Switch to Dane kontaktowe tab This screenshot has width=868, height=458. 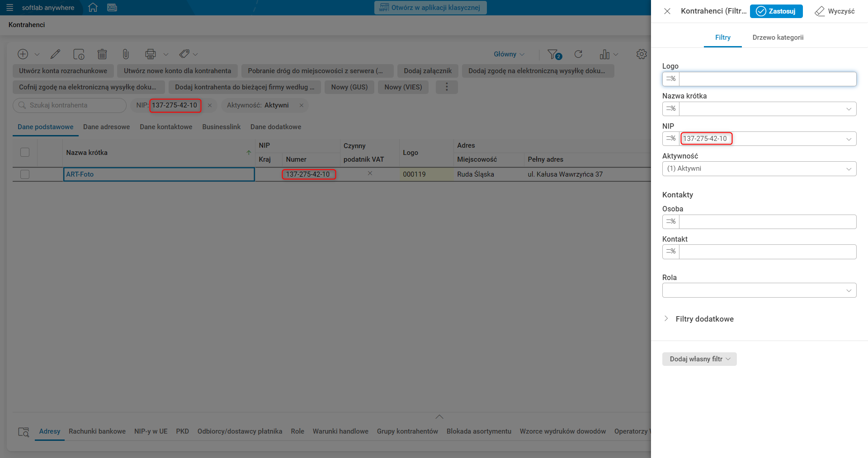pos(166,127)
